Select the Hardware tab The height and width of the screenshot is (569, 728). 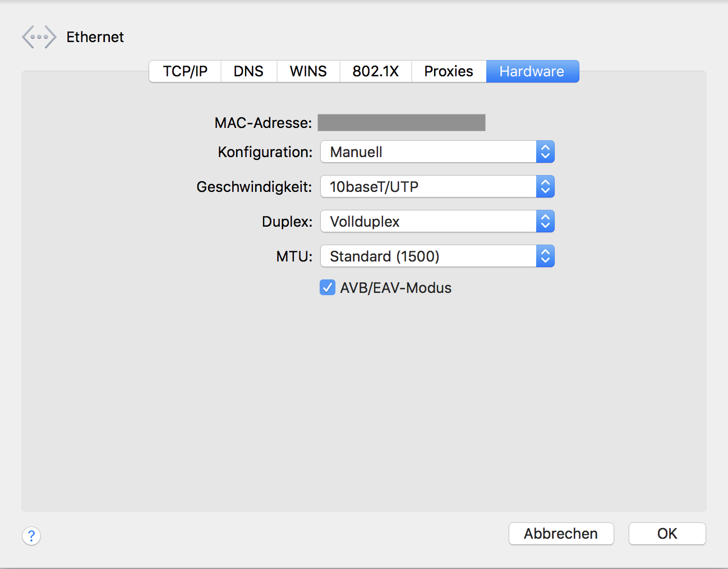[532, 71]
